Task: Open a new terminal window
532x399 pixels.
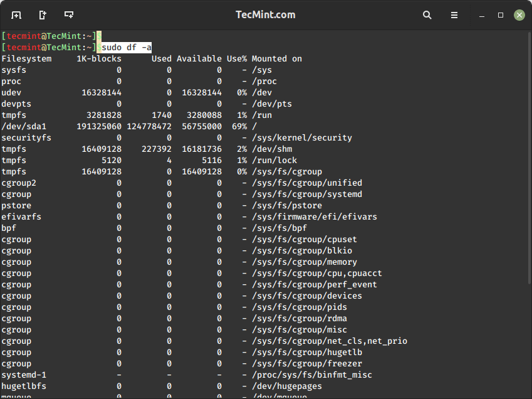Action: [x=16, y=14]
